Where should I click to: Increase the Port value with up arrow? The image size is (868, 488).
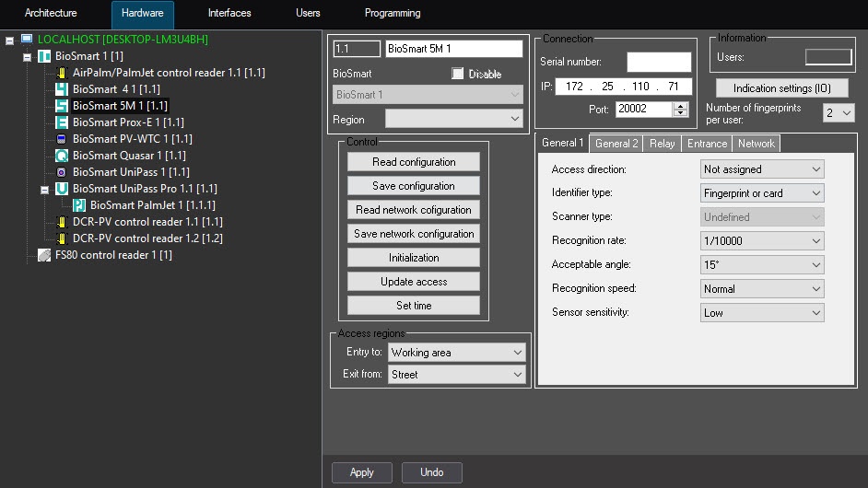pos(681,105)
